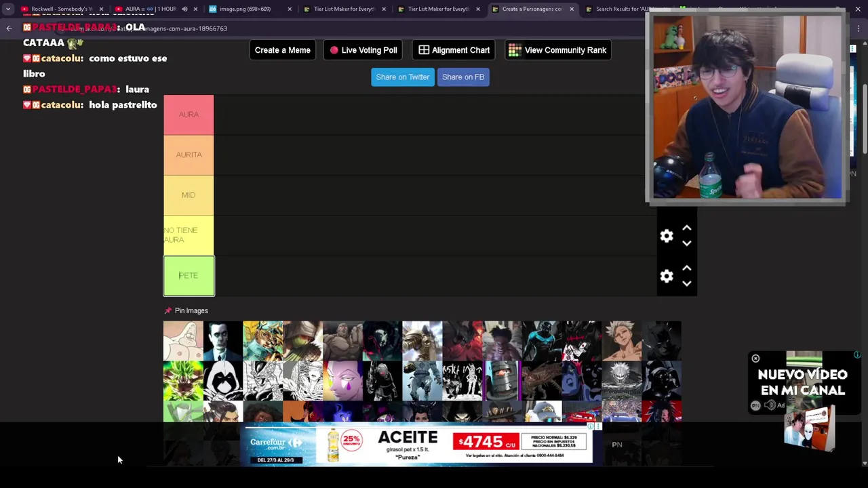Image resolution: width=868 pixels, height=488 pixels.
Task: Select the AURITA tier label
Action: click(x=189, y=155)
